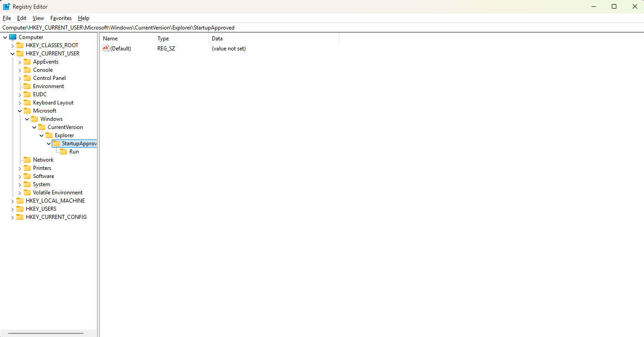Click the ab string icon next to (Default)
Screen dimensions: 644x337
105,48
